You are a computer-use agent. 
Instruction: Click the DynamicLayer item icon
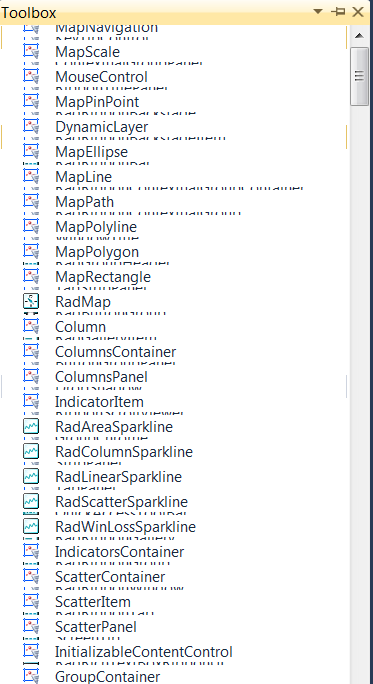tap(31, 127)
